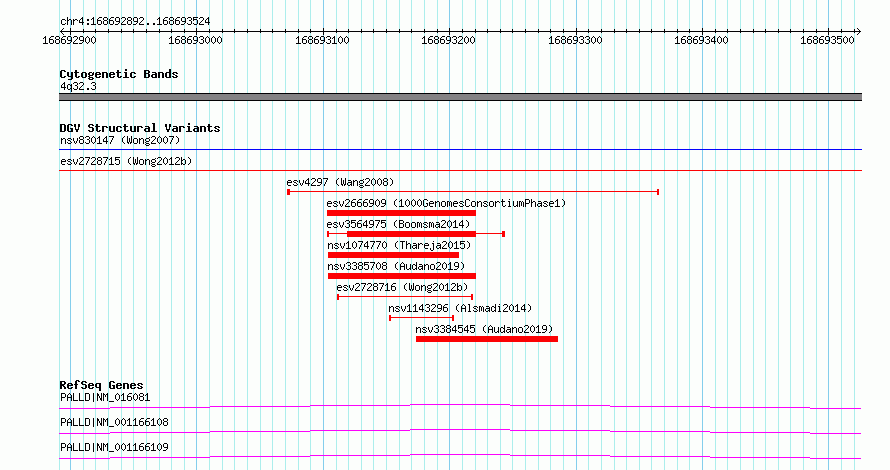Open the nsv1074770 (Thareja2015) label

coord(399,245)
